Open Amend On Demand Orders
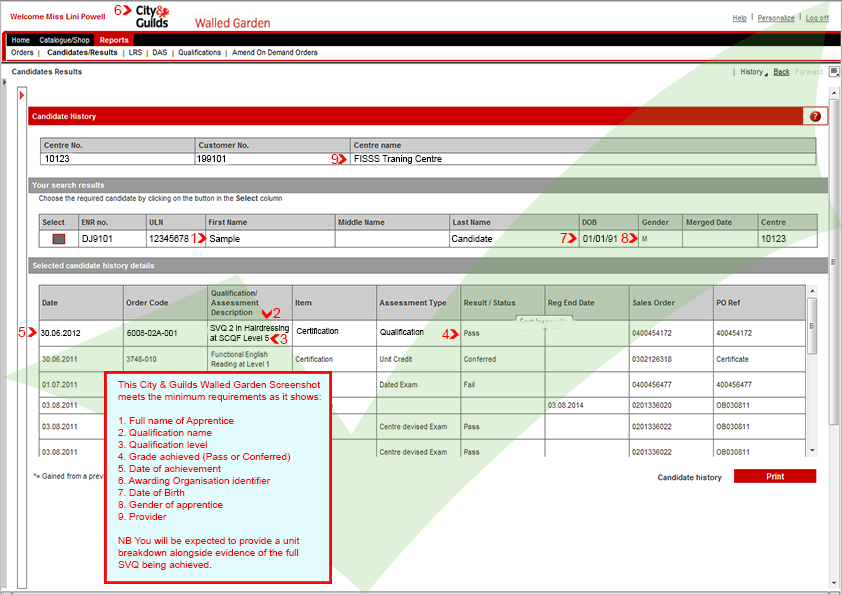Screen dimensions: 842x595 click(275, 53)
